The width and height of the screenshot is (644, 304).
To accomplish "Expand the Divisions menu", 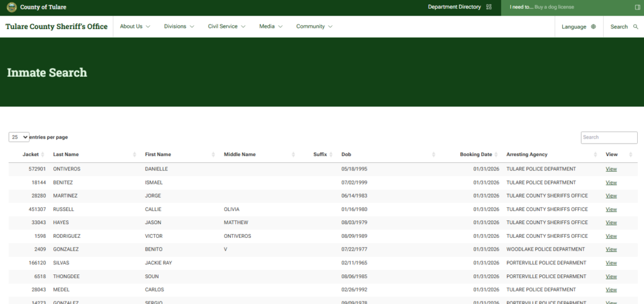I will coord(179,26).
